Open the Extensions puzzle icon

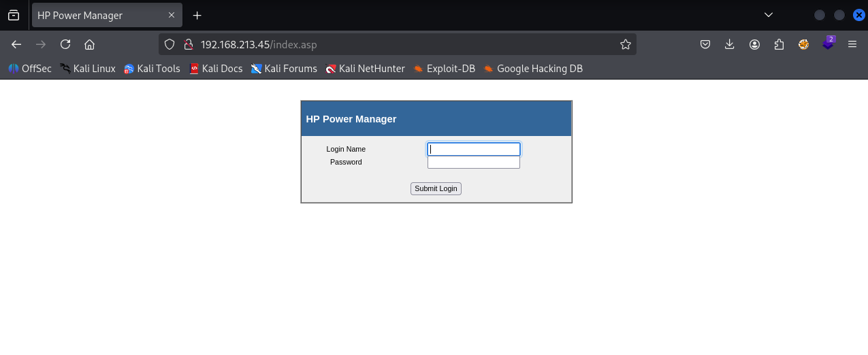(779, 44)
